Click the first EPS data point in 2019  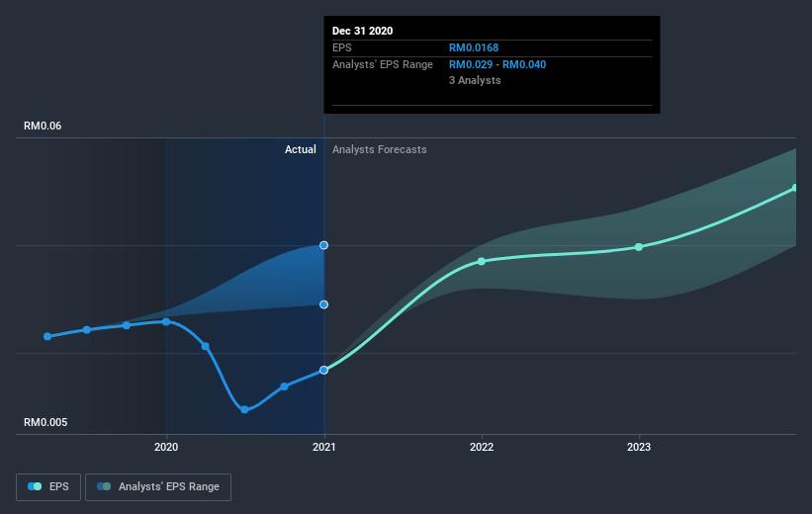(47, 336)
